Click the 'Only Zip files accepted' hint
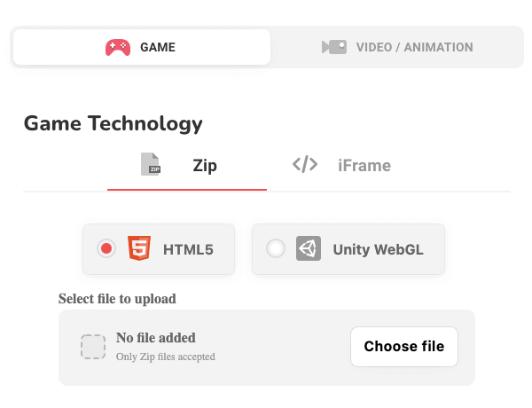 (x=166, y=357)
